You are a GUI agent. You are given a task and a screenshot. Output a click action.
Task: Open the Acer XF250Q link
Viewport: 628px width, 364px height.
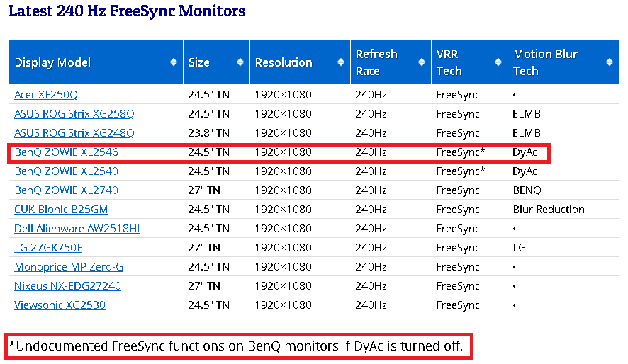(46, 94)
